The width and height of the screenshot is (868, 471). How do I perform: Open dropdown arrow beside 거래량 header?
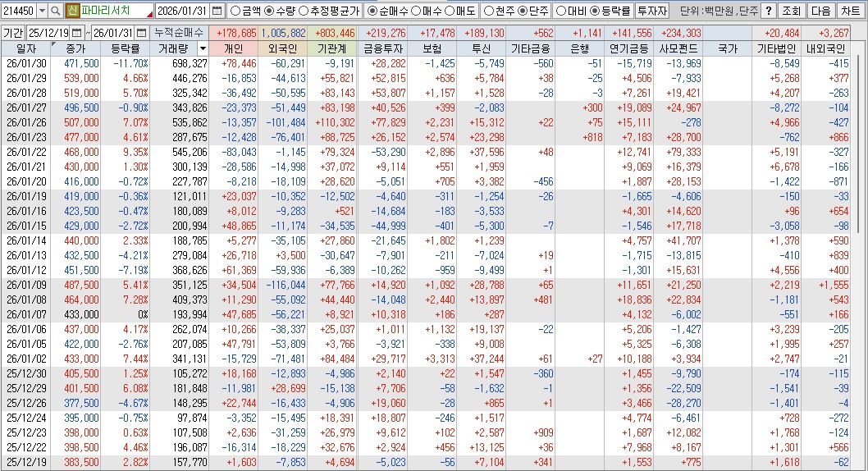[x=202, y=48]
